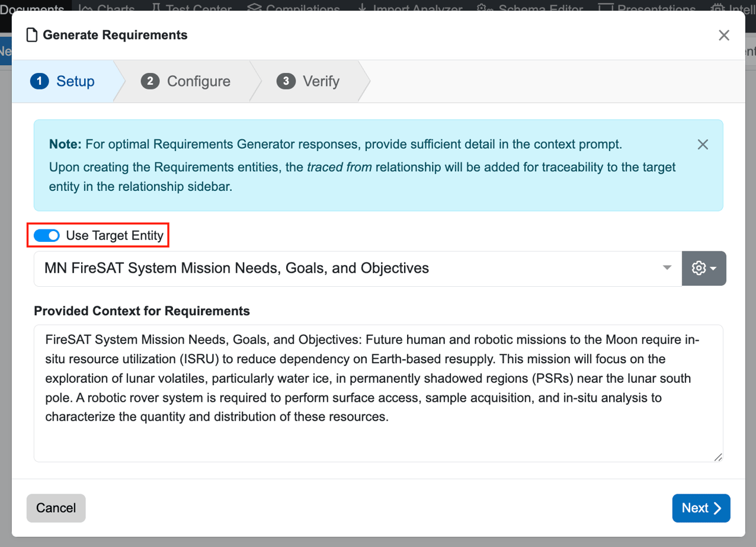The image size is (756, 547).
Task: Open the Documents menu in top bar
Action: coord(32,8)
